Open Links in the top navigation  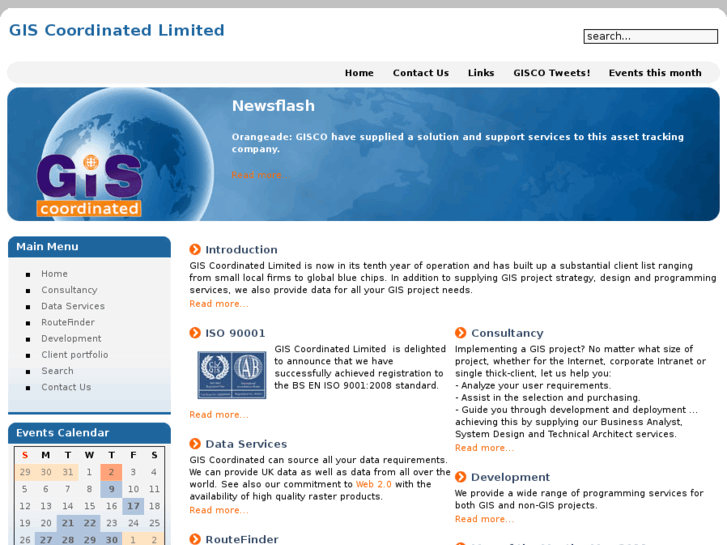[x=481, y=73]
